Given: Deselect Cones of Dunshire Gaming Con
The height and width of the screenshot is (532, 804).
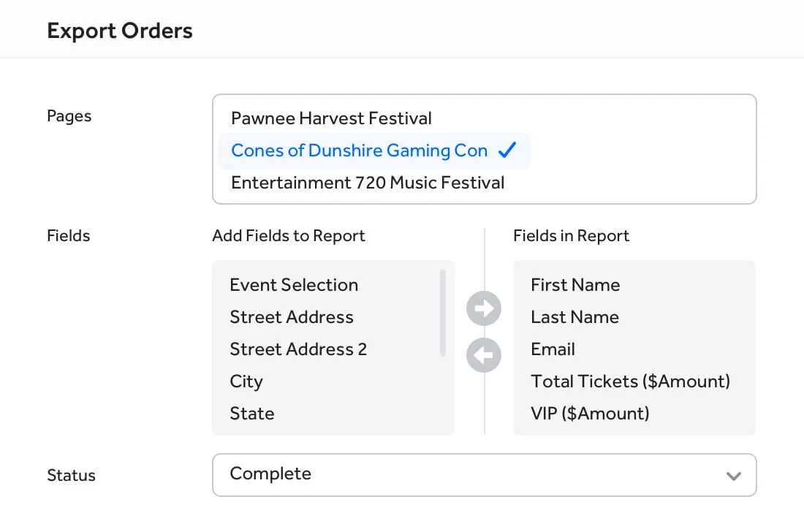Looking at the screenshot, I should (x=359, y=151).
